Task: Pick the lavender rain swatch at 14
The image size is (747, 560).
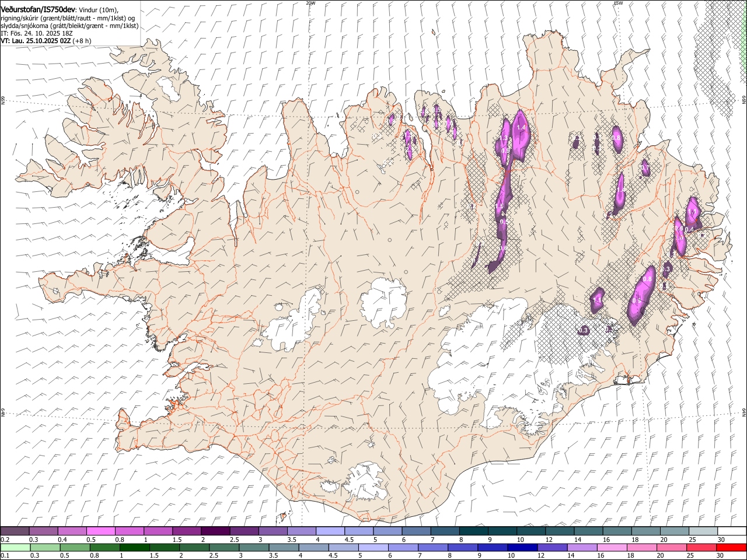Action: tap(582, 547)
